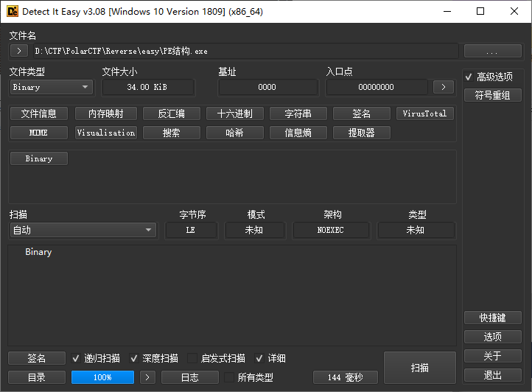532x392 pixels.
Task: Click the 基址 0000 field
Action: click(x=267, y=87)
